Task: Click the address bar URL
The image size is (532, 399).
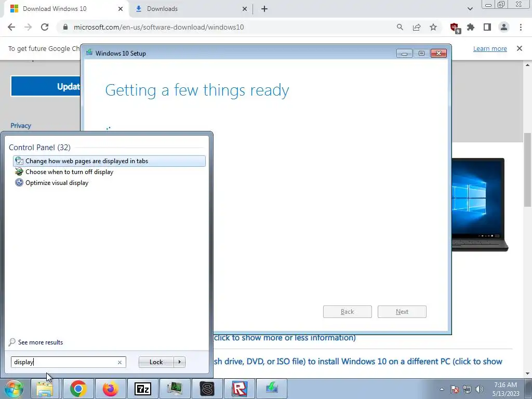Action: pyautogui.click(x=159, y=27)
